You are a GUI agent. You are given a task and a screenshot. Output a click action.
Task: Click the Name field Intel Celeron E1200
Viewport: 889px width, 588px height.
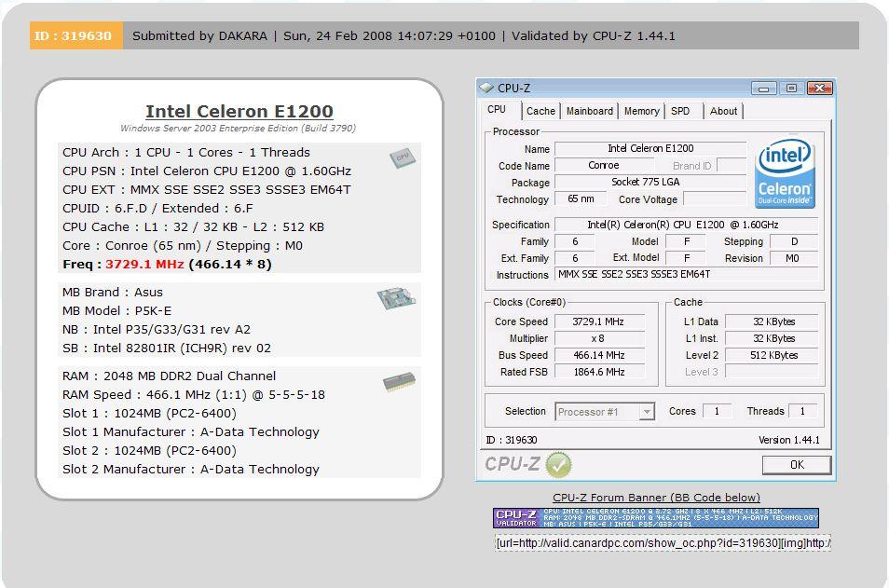(650, 148)
